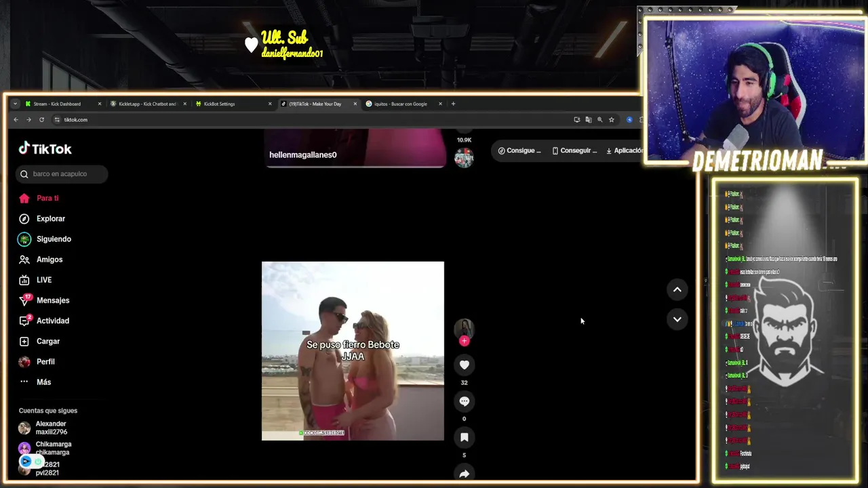Open the tab search dropdown arrow

[15, 104]
